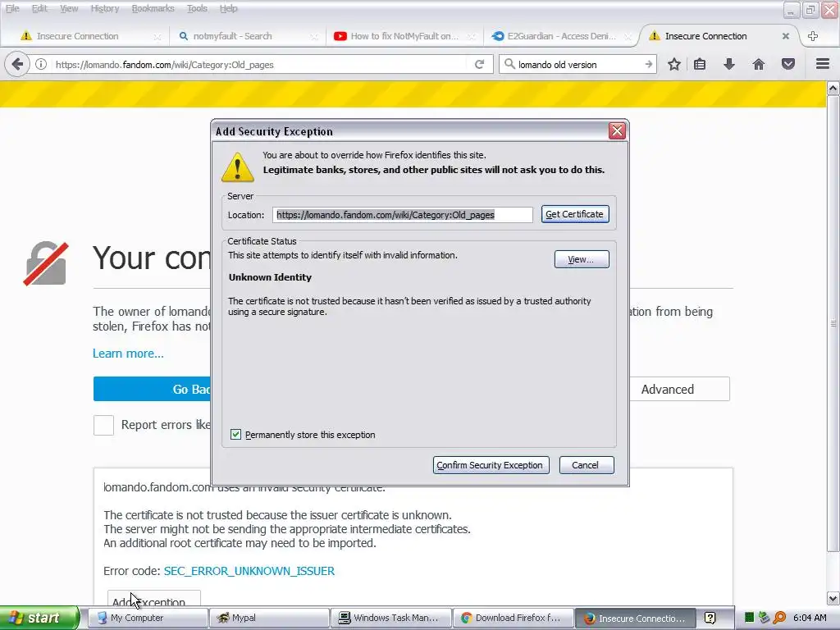
Task: Open Pocket icon in toolbar
Action: pyautogui.click(x=788, y=64)
